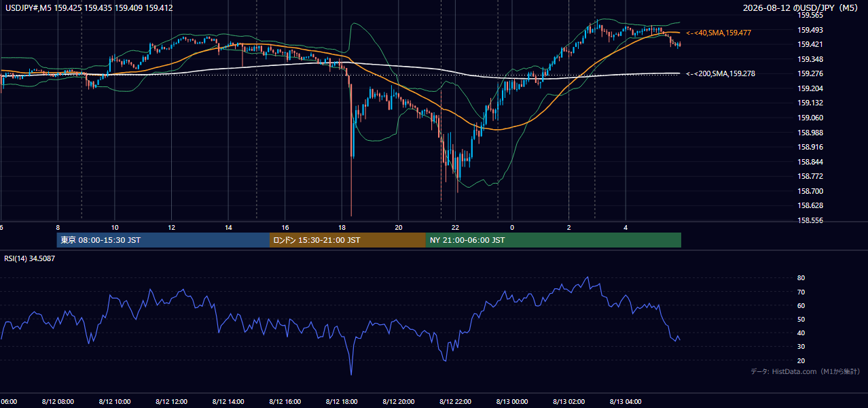868x408 pixels.
Task: Click RSI scale value 60
Action: pyautogui.click(x=801, y=305)
